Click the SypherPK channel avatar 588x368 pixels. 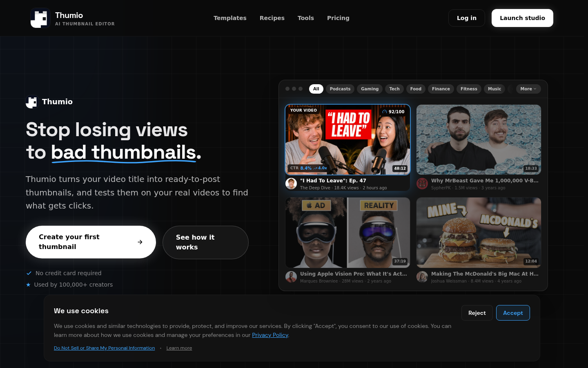(x=422, y=184)
